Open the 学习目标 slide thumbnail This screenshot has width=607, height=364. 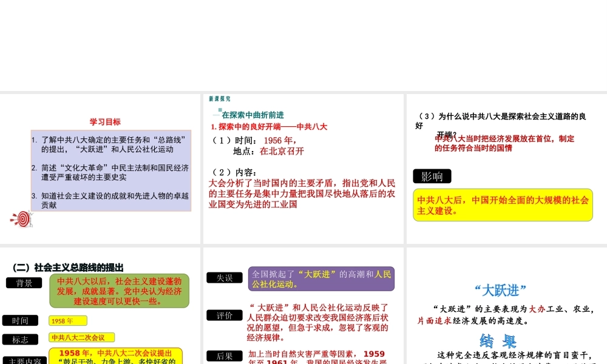[x=100, y=169]
